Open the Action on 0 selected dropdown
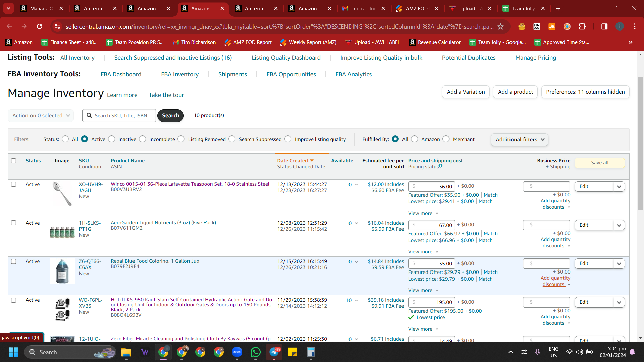 click(x=41, y=115)
